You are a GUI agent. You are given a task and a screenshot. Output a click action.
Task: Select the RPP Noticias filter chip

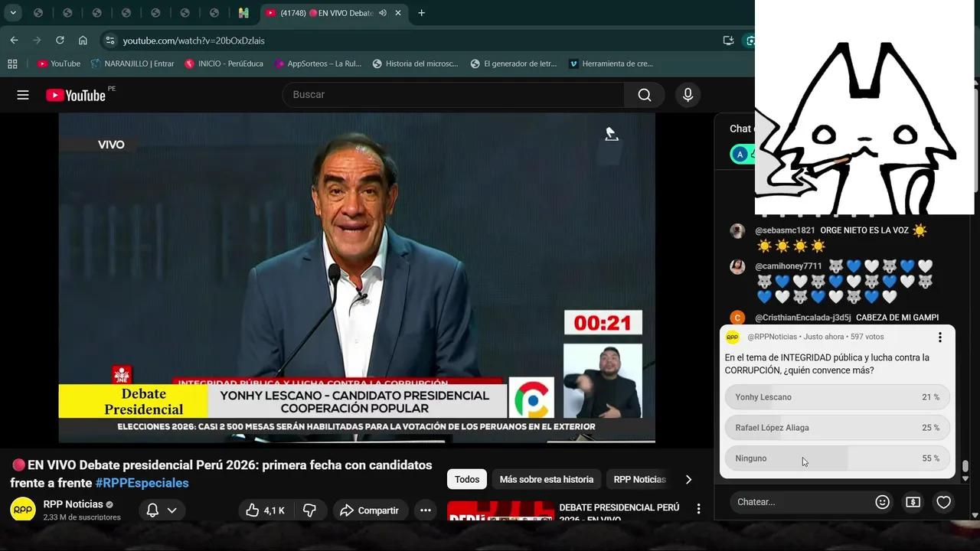pos(640,479)
